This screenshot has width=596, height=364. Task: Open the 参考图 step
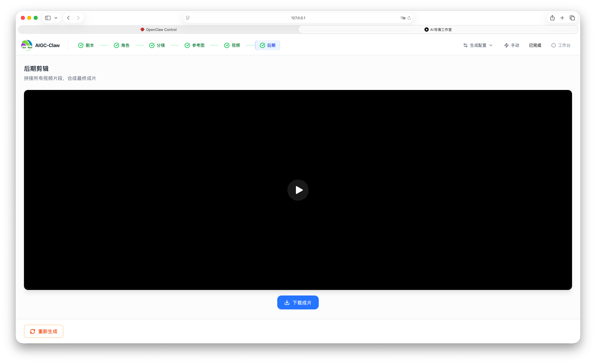tap(194, 45)
